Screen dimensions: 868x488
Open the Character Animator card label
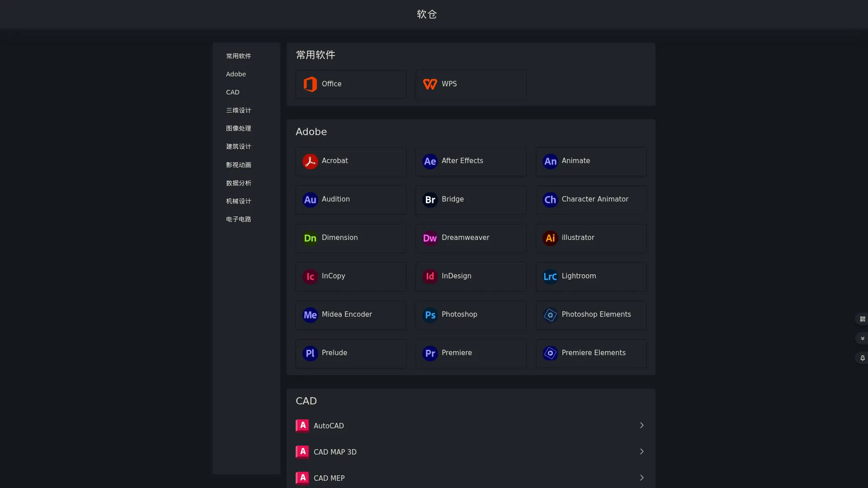(595, 199)
